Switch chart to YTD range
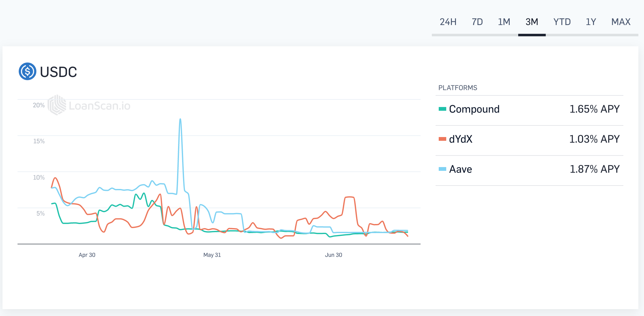The height and width of the screenshot is (316, 644). pos(562,22)
